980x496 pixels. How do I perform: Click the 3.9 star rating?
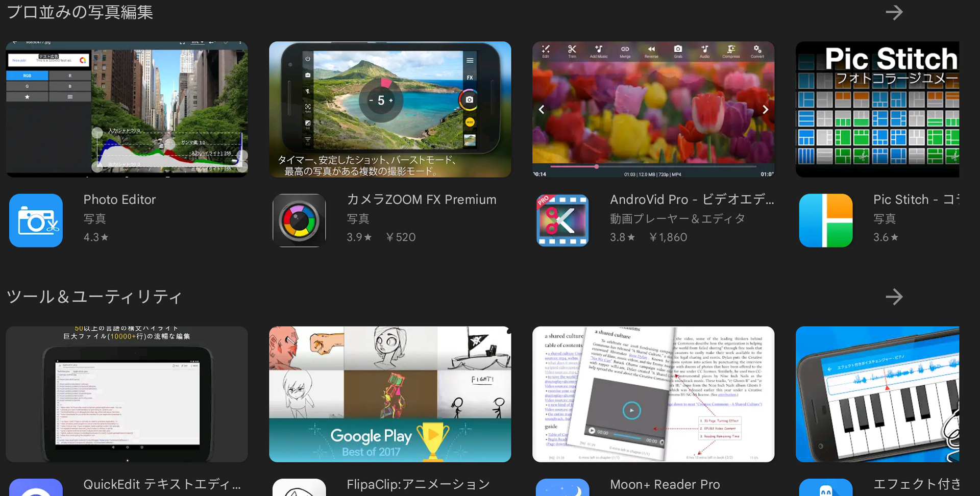tap(359, 237)
